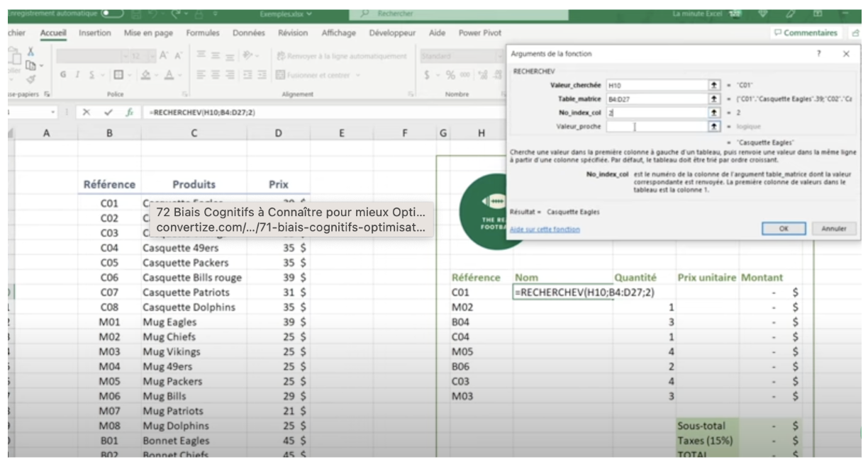Click the Borders icon
Image resolution: width=868 pixels, height=469 pixels.
119,75
